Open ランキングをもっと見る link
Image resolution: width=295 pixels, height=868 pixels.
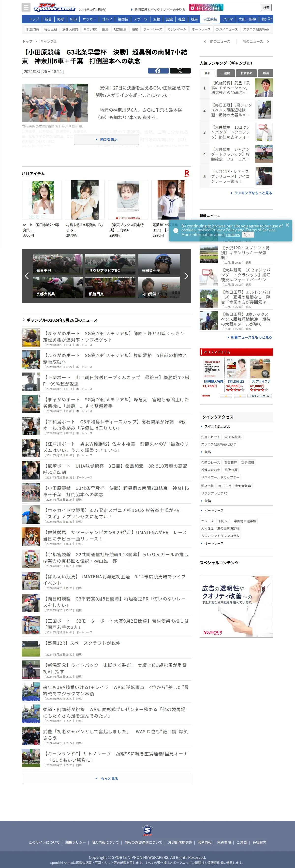[x=251, y=193]
